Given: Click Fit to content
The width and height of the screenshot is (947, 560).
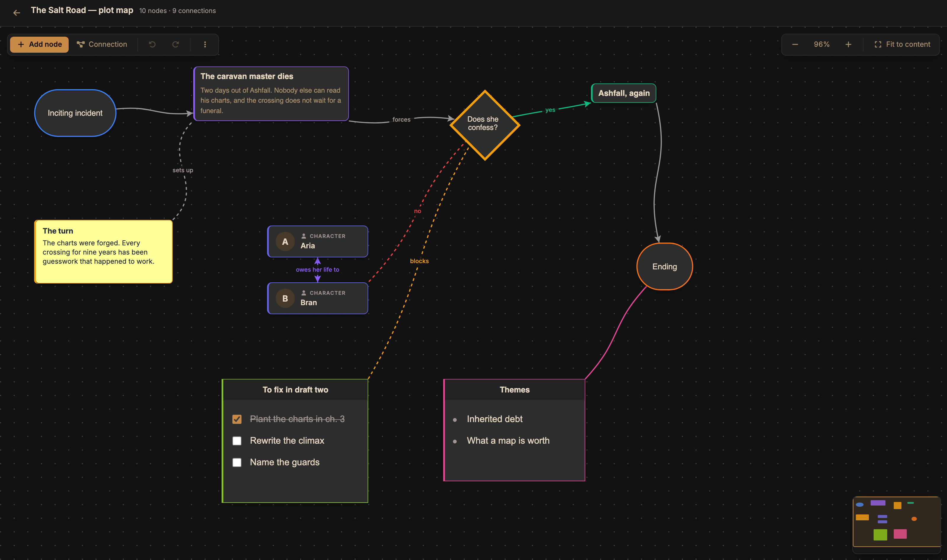Looking at the screenshot, I should pos(902,44).
